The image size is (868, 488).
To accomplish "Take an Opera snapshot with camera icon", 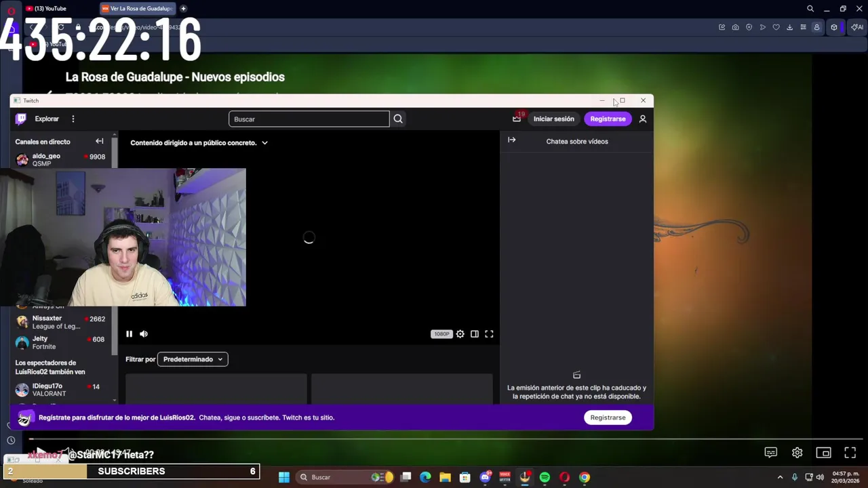I will pyautogui.click(x=736, y=27).
